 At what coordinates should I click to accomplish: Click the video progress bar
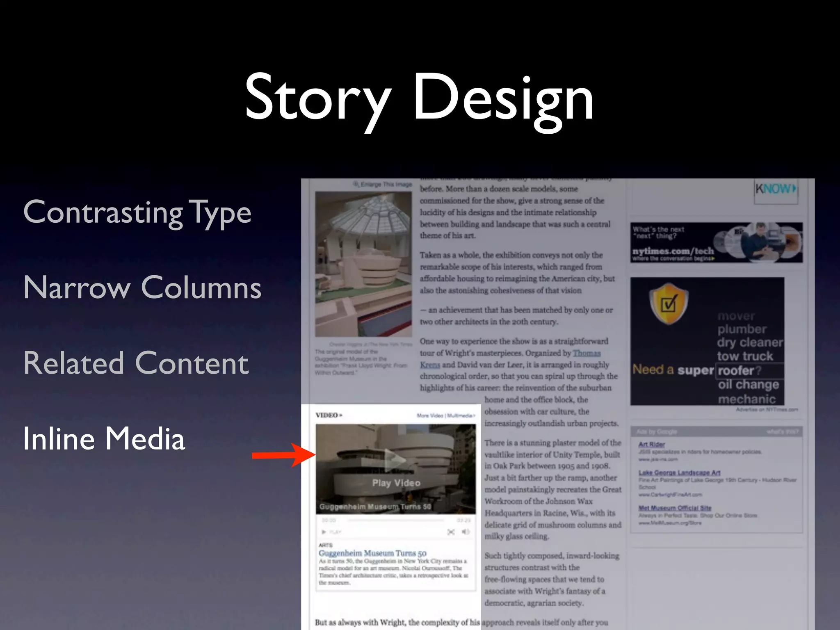(396, 520)
